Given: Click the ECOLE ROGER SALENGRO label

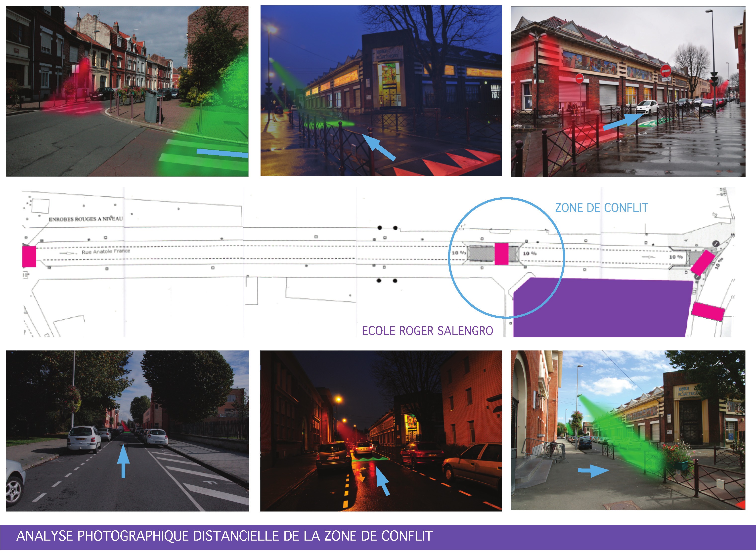Looking at the screenshot, I should [x=427, y=331].
